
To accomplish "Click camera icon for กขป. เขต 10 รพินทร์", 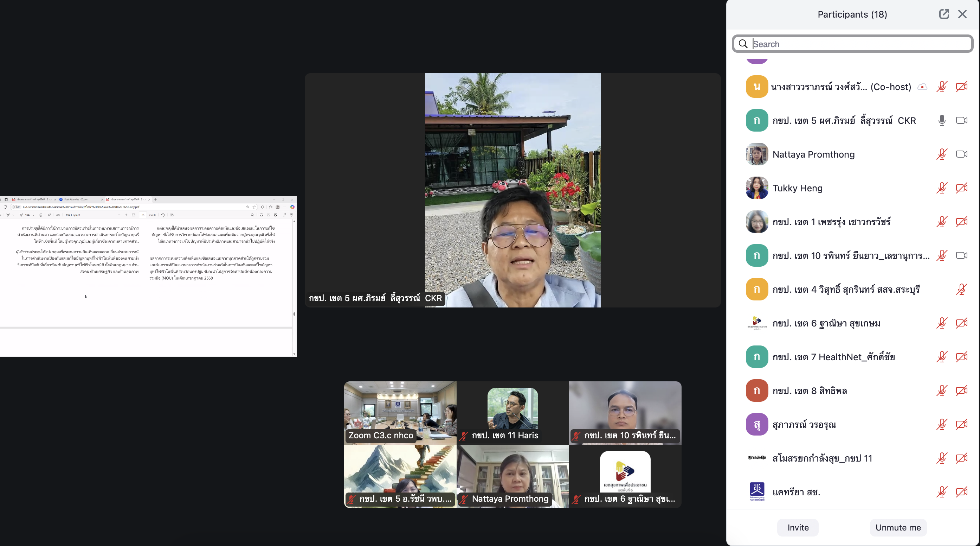I will [x=961, y=255].
